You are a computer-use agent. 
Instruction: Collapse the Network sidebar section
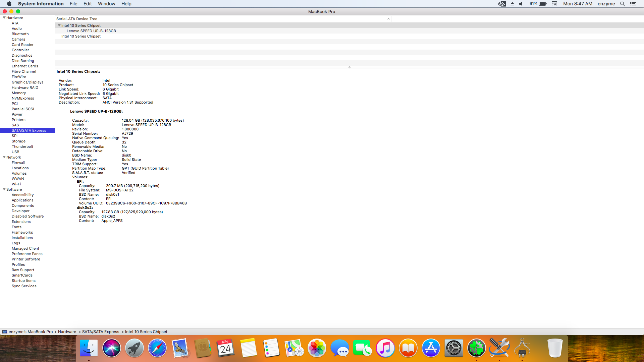(4, 157)
